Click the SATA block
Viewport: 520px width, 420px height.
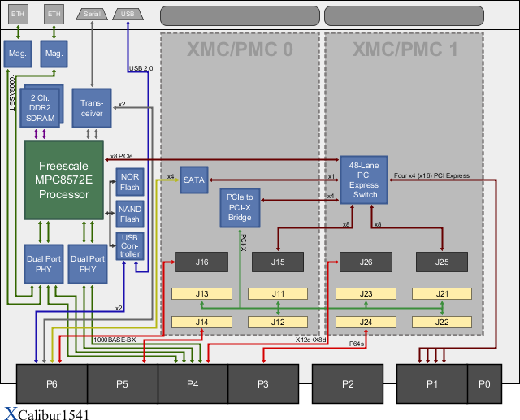pos(194,180)
